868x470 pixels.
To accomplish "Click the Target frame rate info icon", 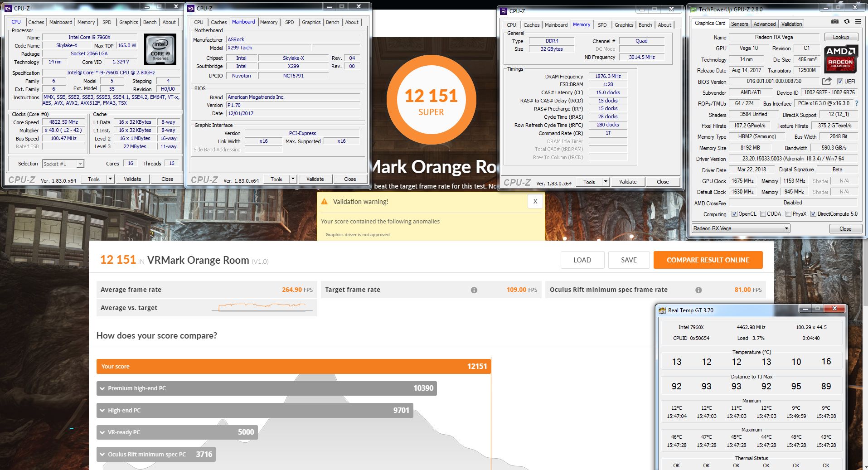I will 474,290.
